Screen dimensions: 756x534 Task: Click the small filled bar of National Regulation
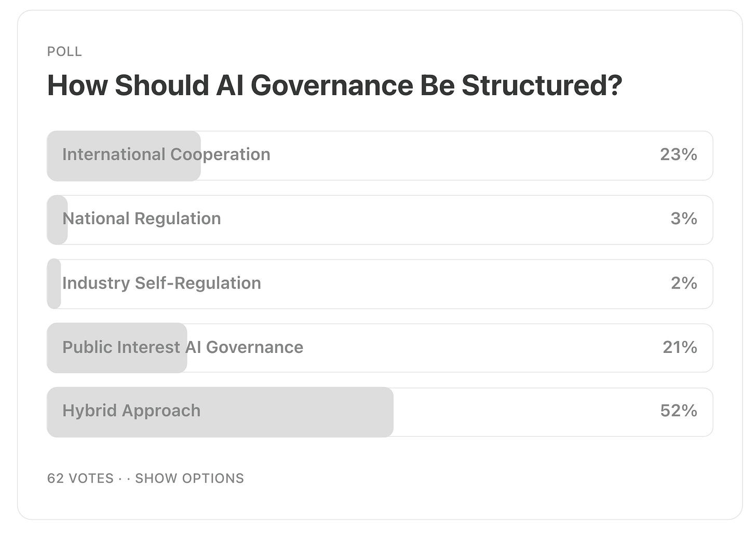pos(57,220)
